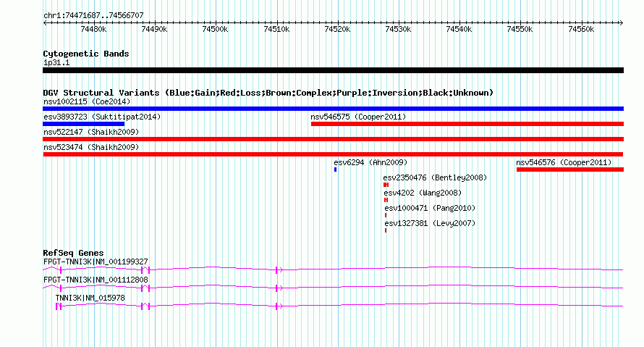Viewport: 644px width, 347px height.
Task: Select the red nsv546576 loss bar
Action: pyautogui.click(x=570, y=170)
